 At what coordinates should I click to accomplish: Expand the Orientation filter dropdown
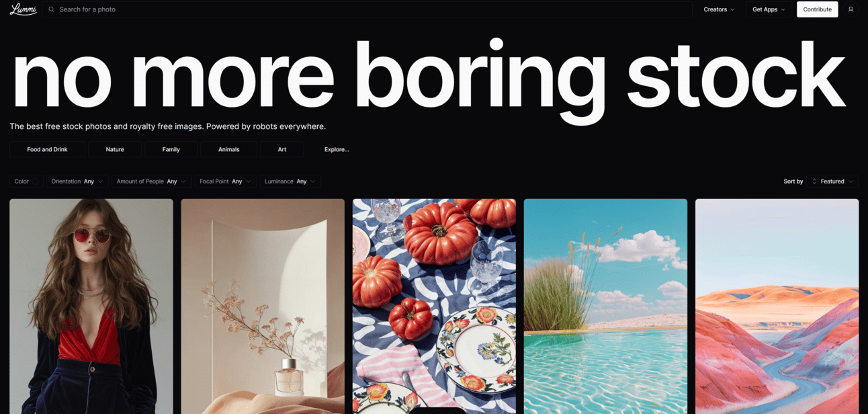(x=77, y=181)
